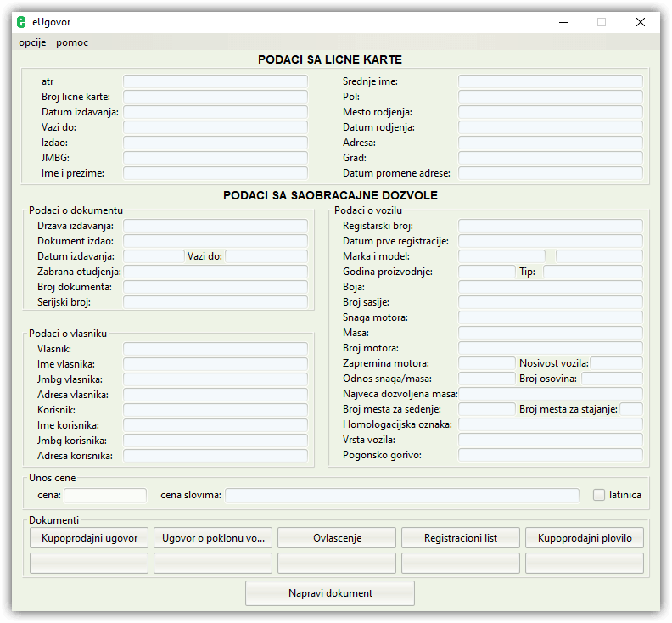The height and width of the screenshot is (623, 672).
Task: Click the Adresa input field
Action: 551,143
